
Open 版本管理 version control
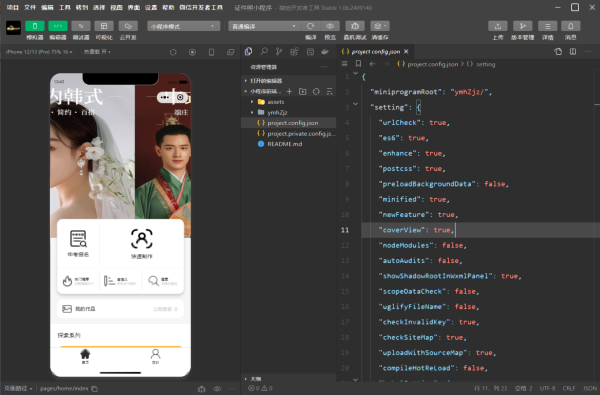[522, 26]
